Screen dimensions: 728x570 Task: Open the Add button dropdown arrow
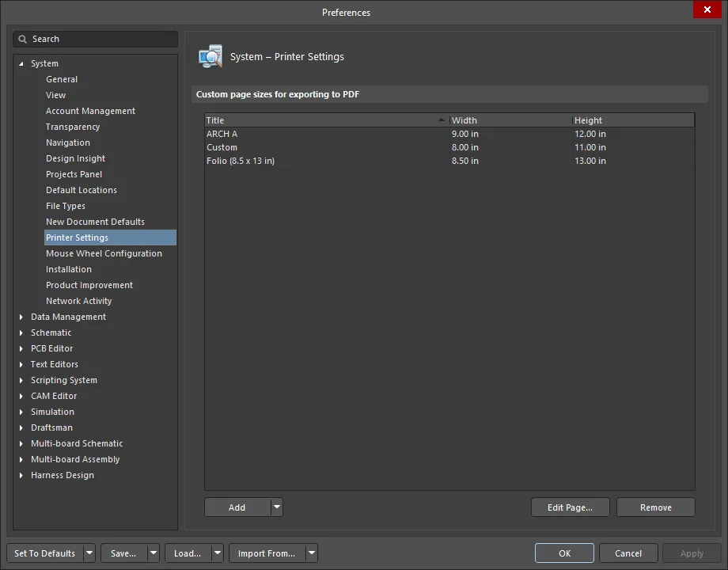pyautogui.click(x=277, y=507)
